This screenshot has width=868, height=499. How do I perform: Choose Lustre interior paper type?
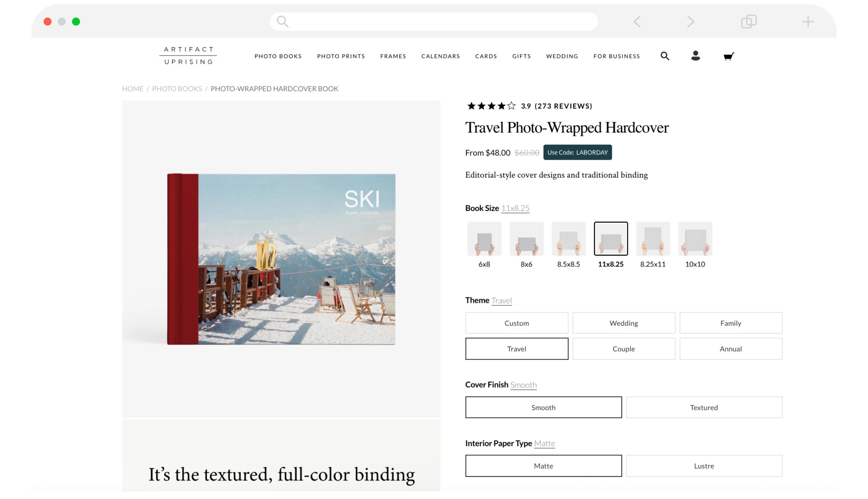pos(704,465)
